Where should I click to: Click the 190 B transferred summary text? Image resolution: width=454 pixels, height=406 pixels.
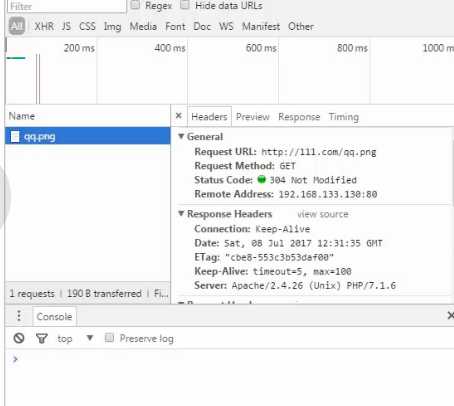(x=104, y=293)
